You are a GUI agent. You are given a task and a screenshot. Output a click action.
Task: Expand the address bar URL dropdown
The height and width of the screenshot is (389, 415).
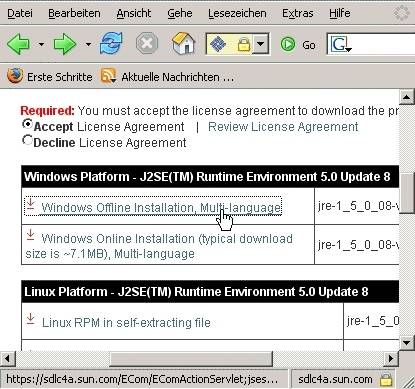tap(261, 44)
